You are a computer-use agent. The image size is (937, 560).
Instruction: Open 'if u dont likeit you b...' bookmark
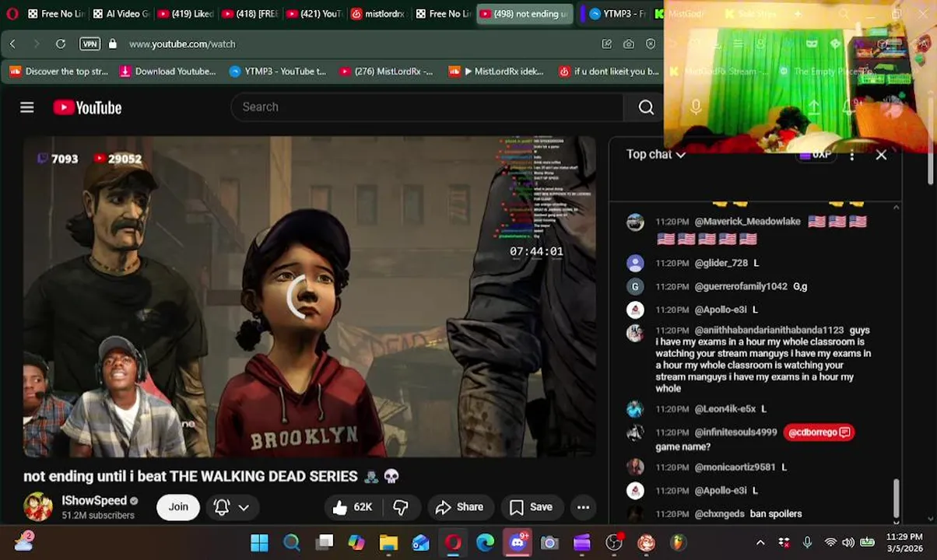point(609,72)
